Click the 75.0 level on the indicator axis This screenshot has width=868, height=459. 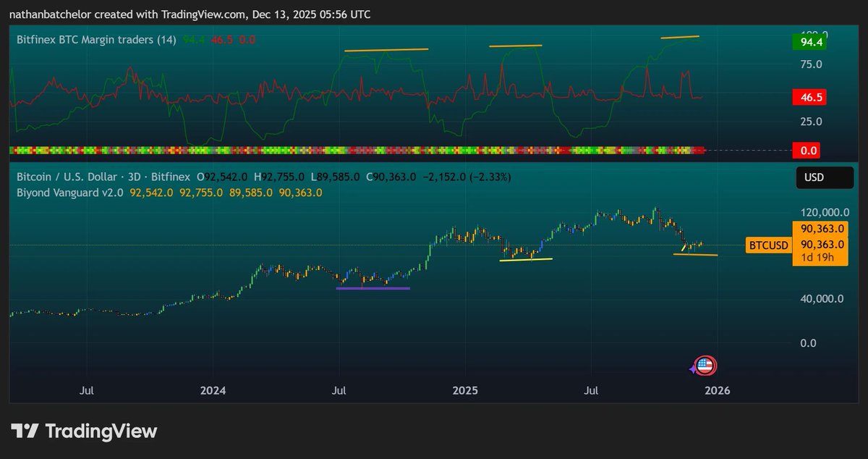point(810,64)
